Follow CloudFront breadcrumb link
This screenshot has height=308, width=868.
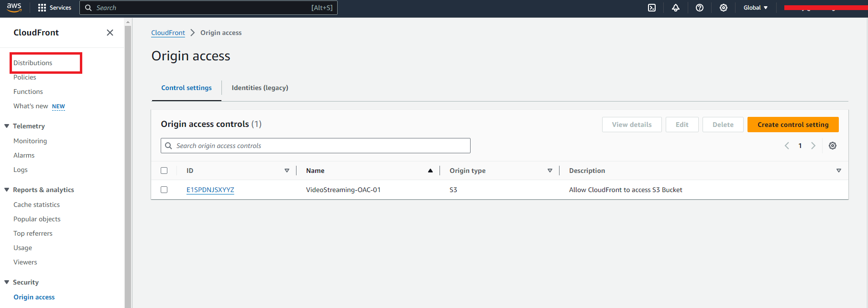click(x=168, y=33)
